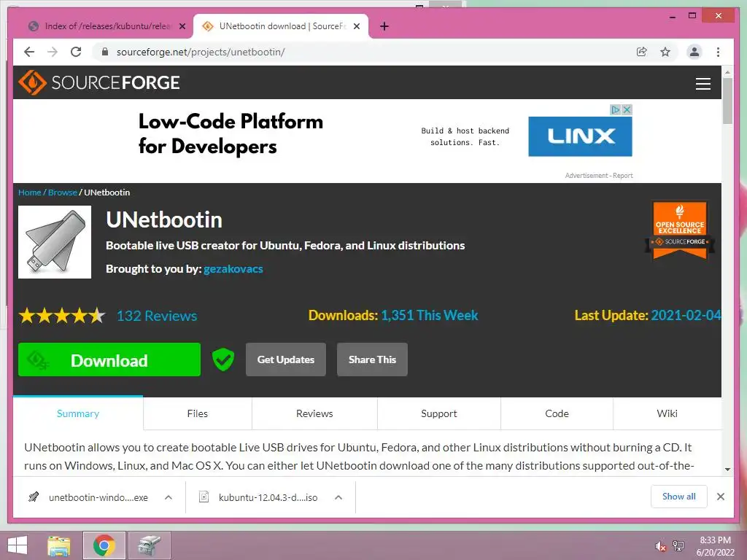Share this page via address bar icon
The image size is (747, 560).
[642, 52]
